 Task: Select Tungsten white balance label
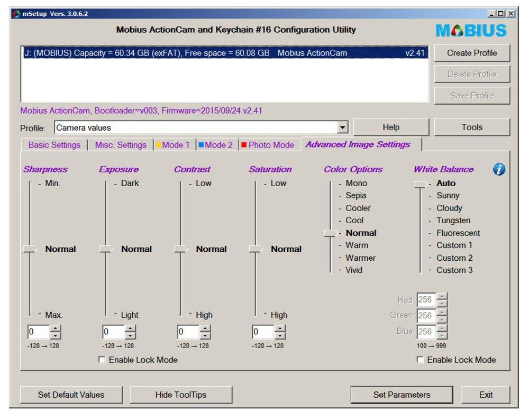(453, 220)
